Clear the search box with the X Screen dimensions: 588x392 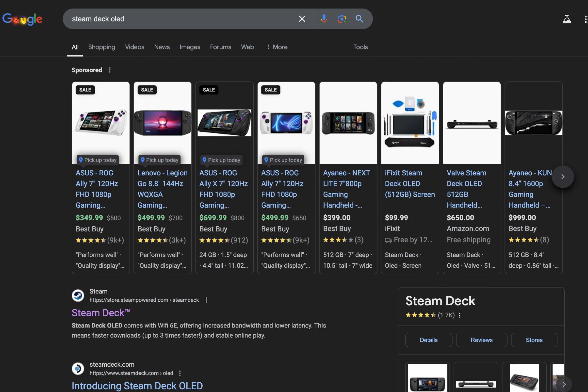tap(302, 19)
